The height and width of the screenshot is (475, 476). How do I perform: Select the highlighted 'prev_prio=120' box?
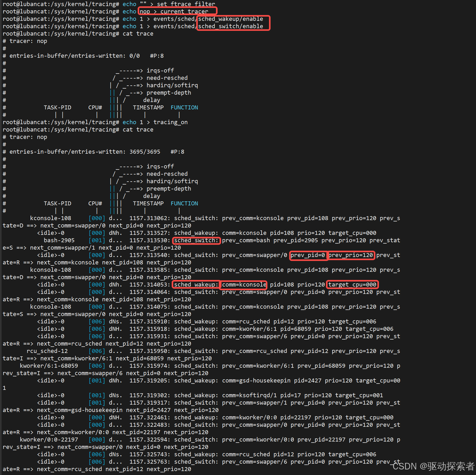351,255
